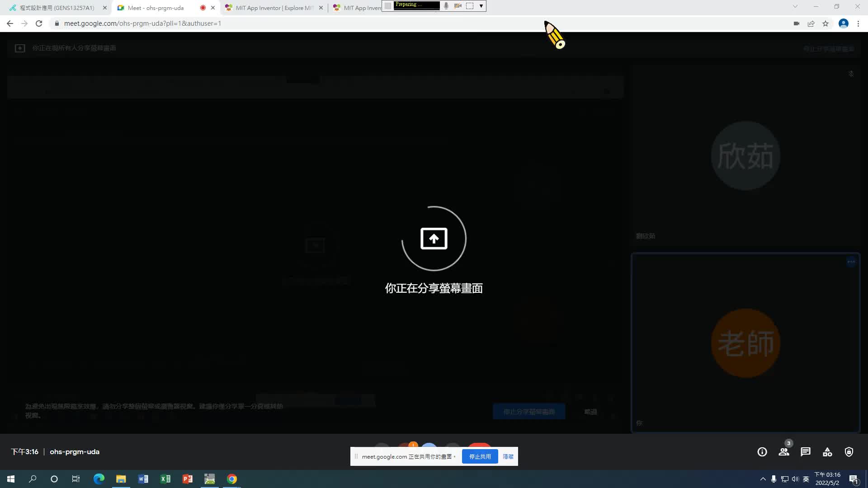868x488 pixels.
Task: Click the 隱藏 link in sharing bar
Action: (508, 456)
